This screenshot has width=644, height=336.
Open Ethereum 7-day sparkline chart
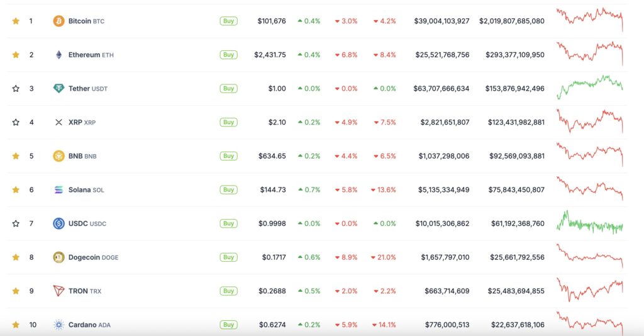click(x=590, y=53)
